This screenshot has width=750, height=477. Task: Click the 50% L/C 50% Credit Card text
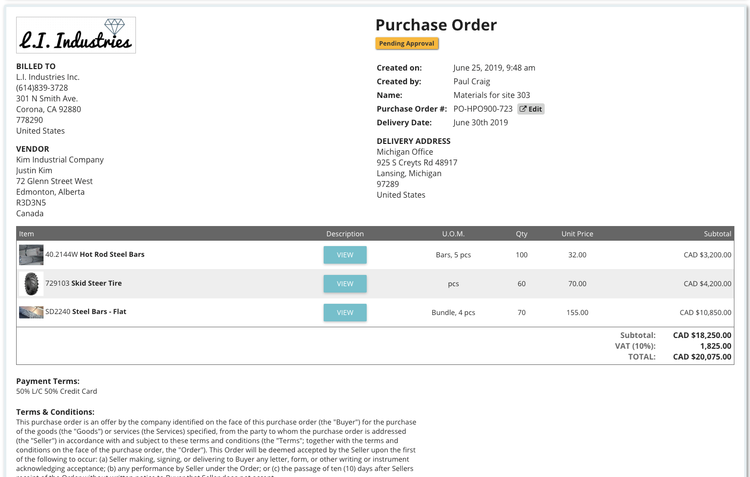pyautogui.click(x=56, y=391)
